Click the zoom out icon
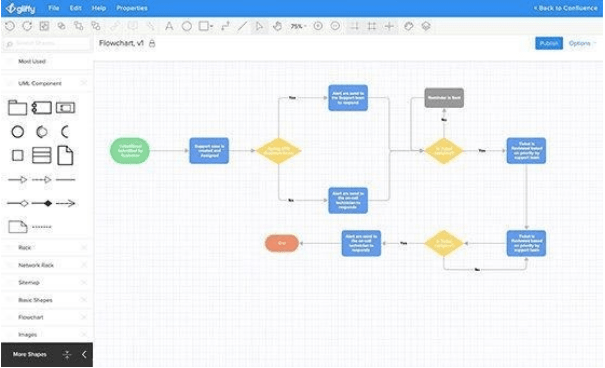This screenshot has height=368, width=605. point(336,26)
